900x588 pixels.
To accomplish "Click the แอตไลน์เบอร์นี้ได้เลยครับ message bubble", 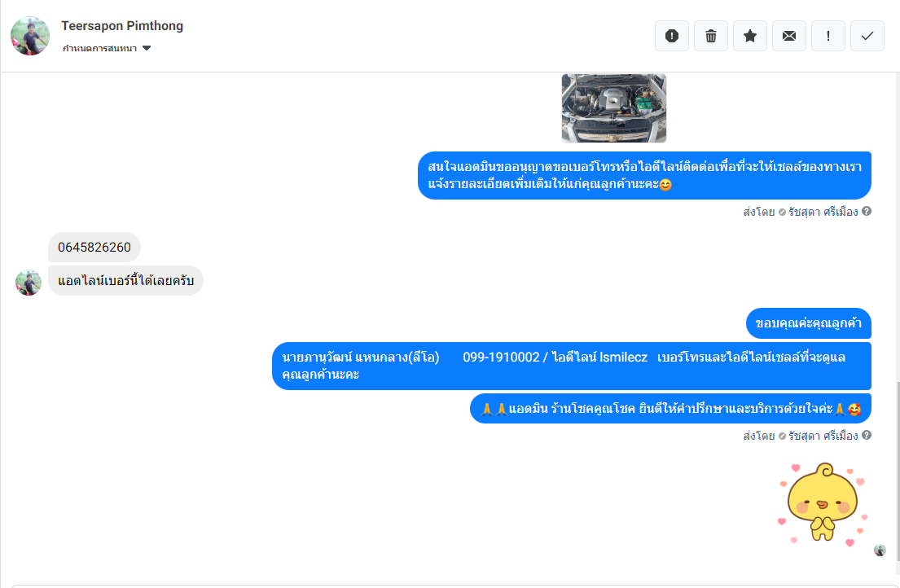I will [125, 280].
